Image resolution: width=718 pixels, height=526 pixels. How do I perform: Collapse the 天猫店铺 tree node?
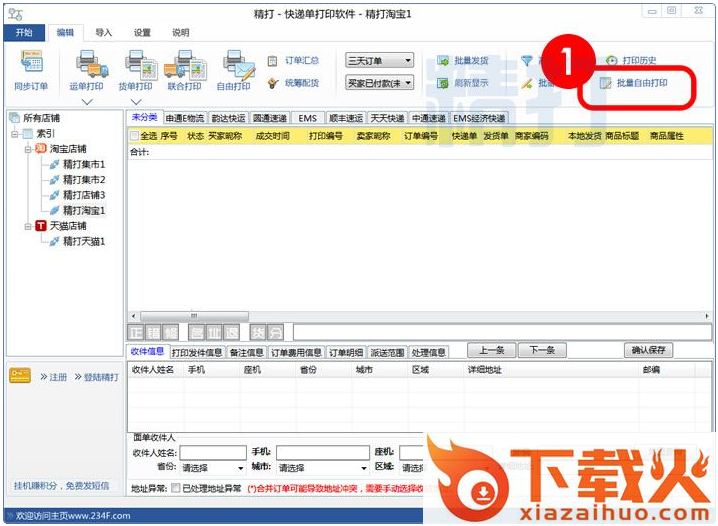tap(28, 226)
